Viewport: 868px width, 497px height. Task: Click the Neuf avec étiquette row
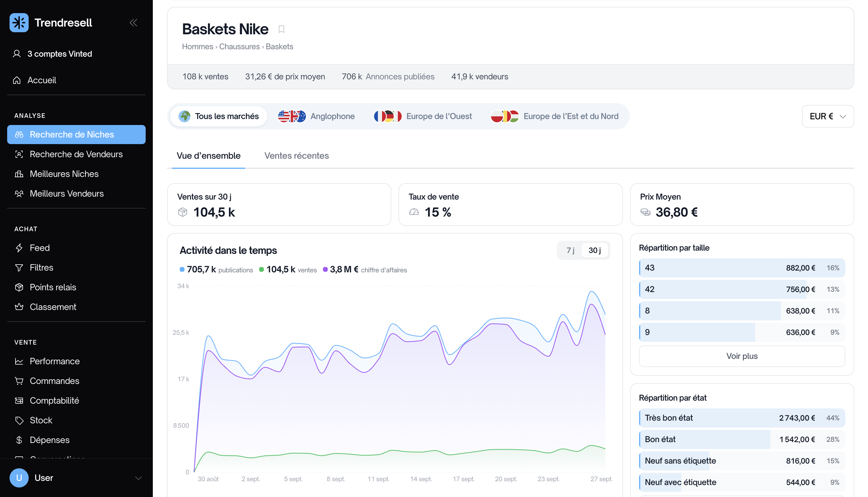(742, 482)
